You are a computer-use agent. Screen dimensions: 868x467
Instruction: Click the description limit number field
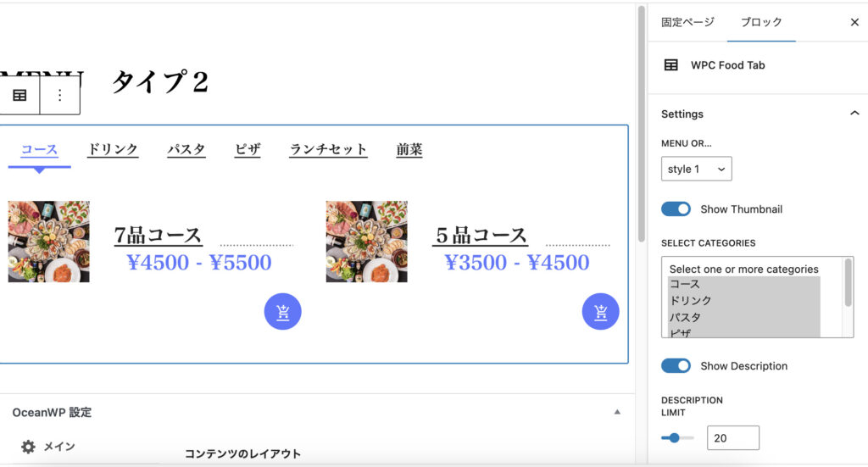click(x=732, y=438)
